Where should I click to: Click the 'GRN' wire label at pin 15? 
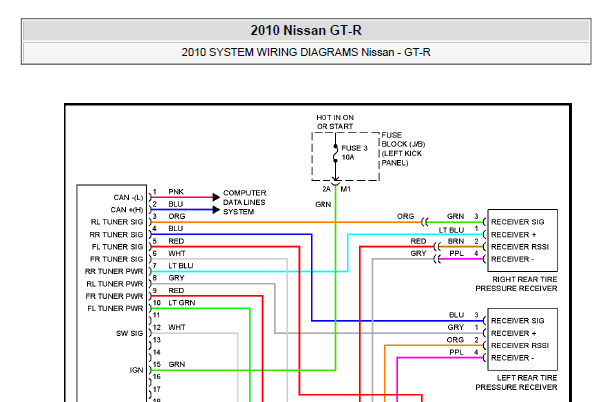(177, 365)
